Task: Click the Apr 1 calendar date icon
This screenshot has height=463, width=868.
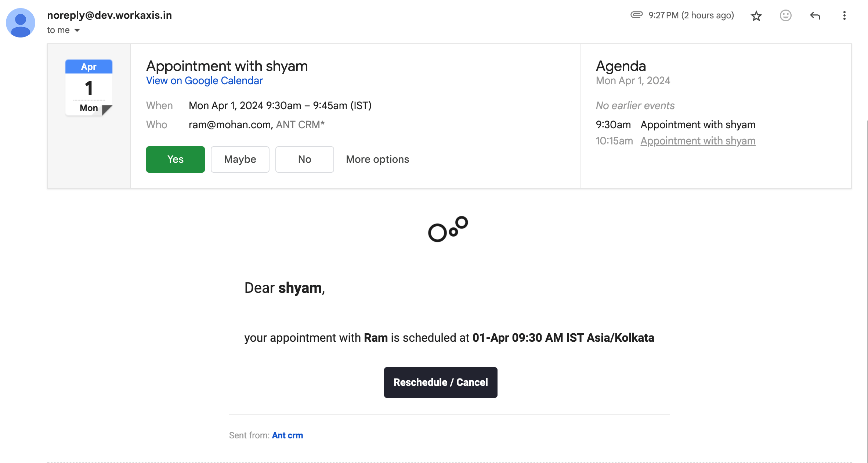Action: tap(89, 87)
